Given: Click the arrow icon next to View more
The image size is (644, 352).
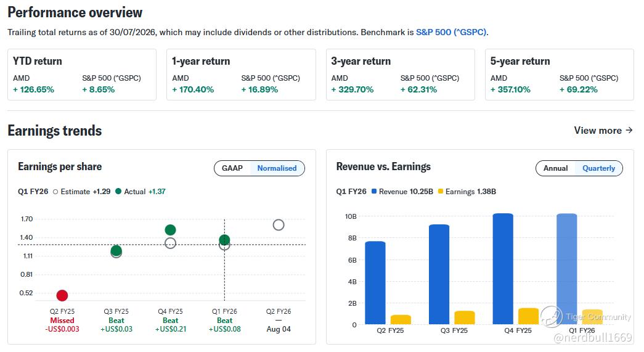Looking at the screenshot, I should pyautogui.click(x=629, y=130).
